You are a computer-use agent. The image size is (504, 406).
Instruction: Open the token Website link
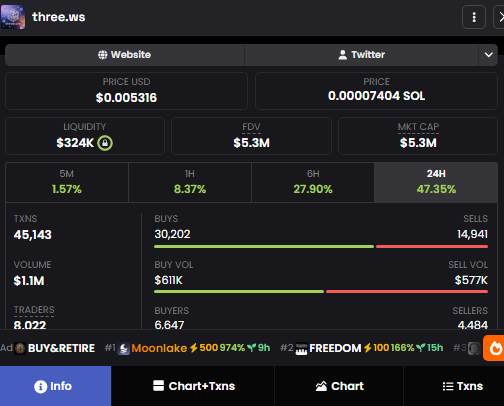click(125, 55)
